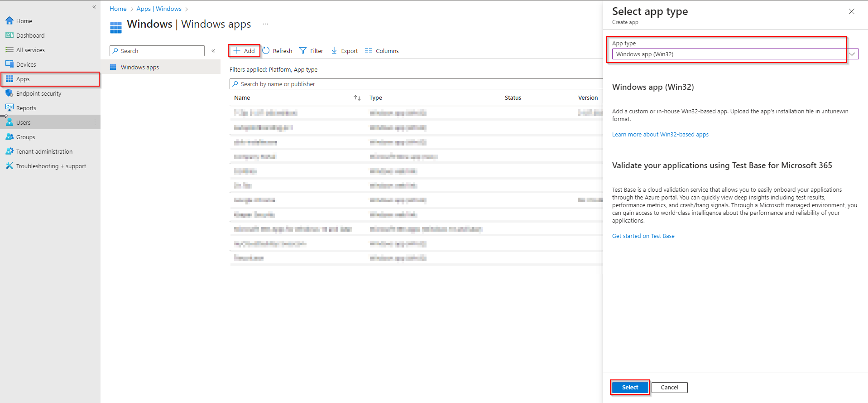Open Get started on Test Base link
Viewport: 868px width, 403px height.
(x=643, y=236)
